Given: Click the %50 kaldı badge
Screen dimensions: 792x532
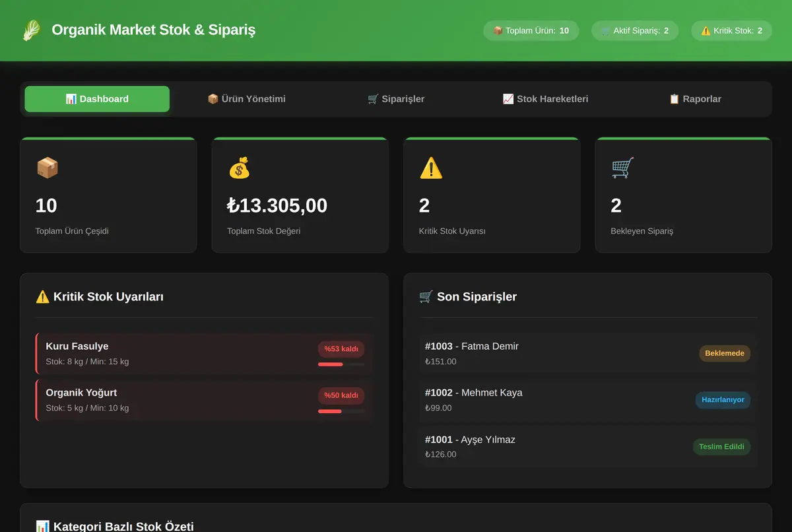Looking at the screenshot, I should click(x=341, y=395).
